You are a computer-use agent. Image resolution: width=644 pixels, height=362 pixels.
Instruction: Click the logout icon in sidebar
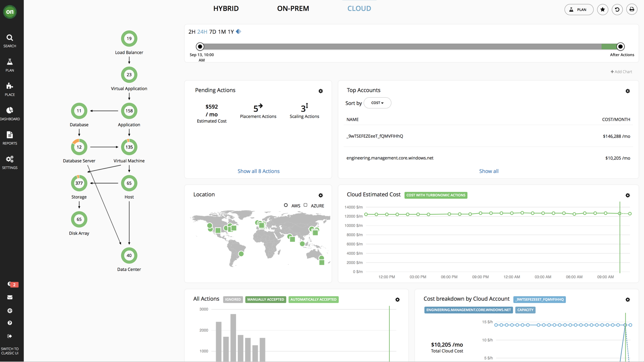(10, 336)
